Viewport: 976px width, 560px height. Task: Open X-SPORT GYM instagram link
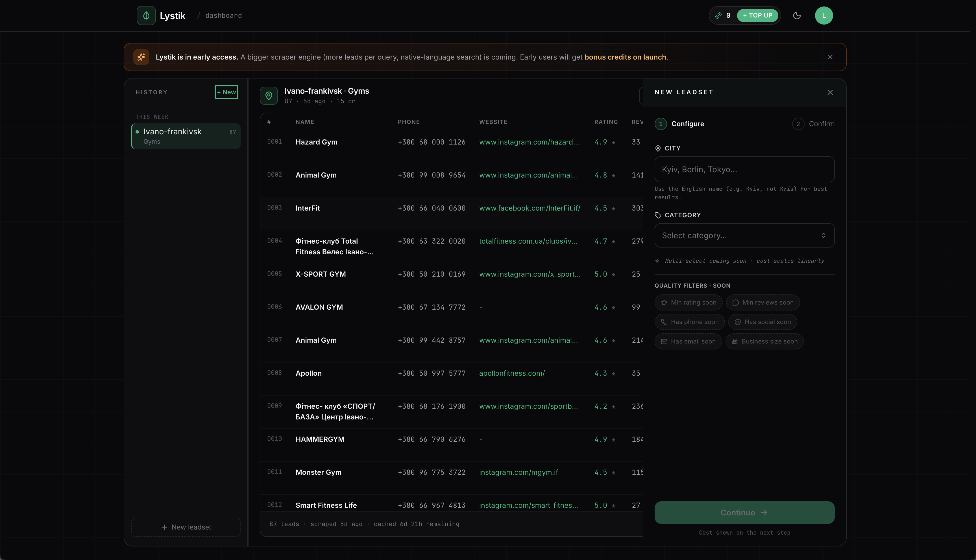[529, 274]
